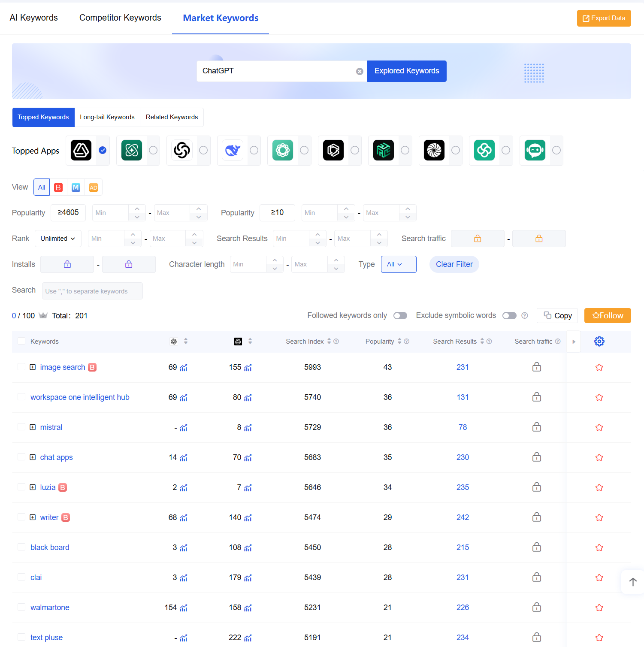The width and height of the screenshot is (644, 647).
Task: Select the Market Keywords tab
Action: [221, 18]
